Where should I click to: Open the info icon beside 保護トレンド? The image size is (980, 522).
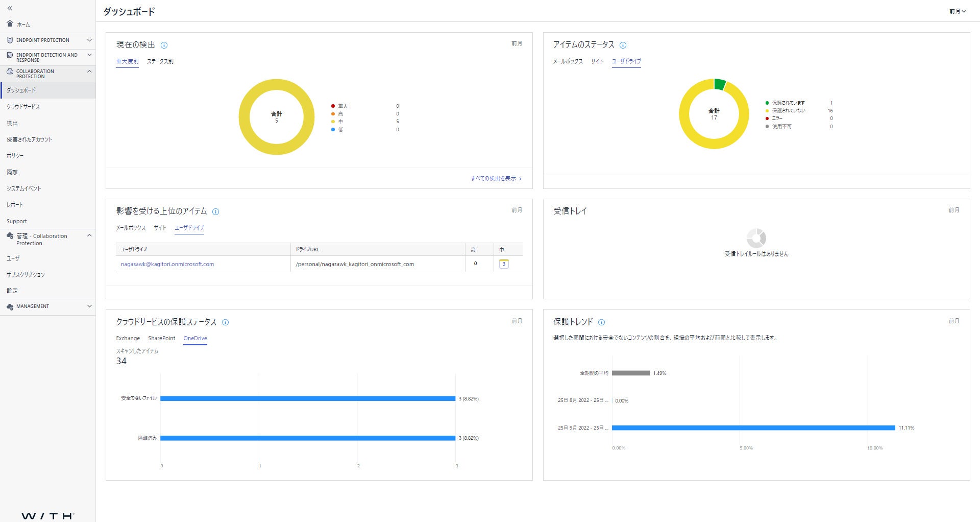[x=602, y=322]
